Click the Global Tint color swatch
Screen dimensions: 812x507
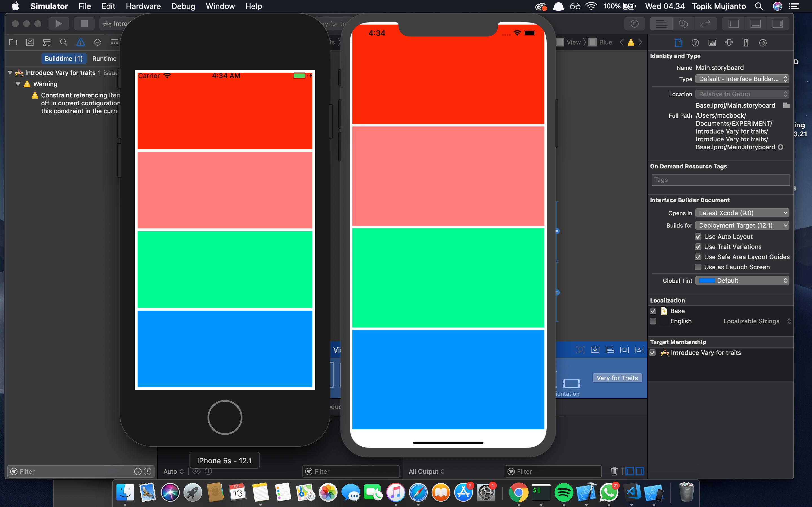[707, 281]
